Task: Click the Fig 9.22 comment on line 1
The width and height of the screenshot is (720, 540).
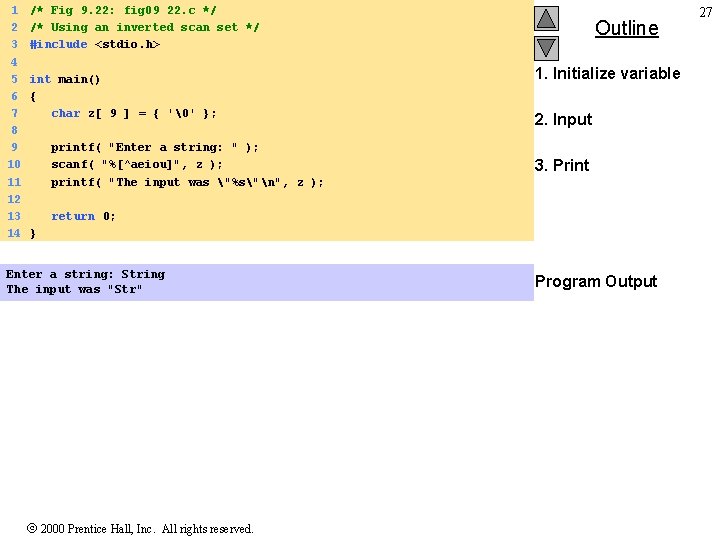Action: [x=123, y=10]
